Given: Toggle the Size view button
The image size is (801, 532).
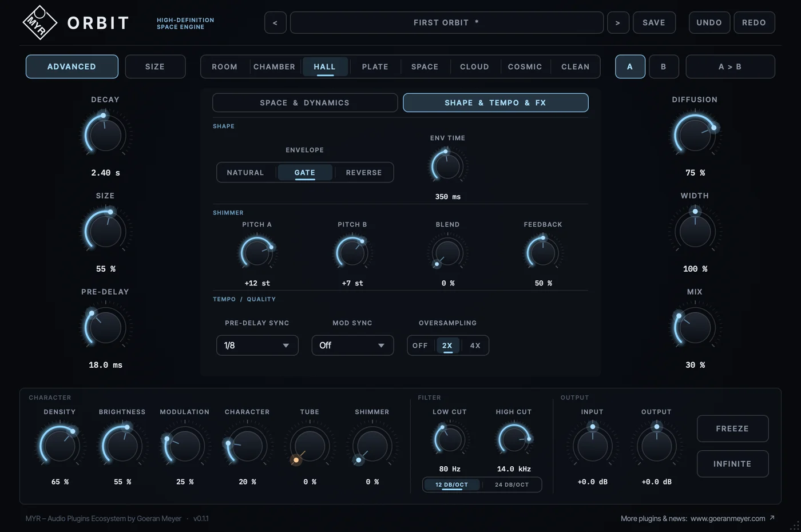Looking at the screenshot, I should tap(155, 66).
